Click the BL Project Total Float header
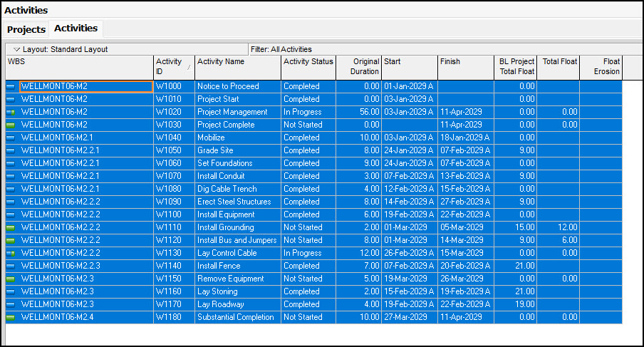Image resolution: width=644 pixels, height=347 pixels. pyautogui.click(x=516, y=68)
